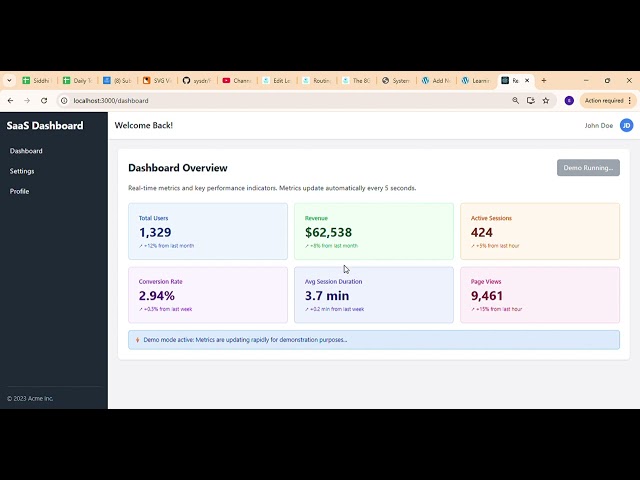
Task: Click the © 2023 Acme Inc. footer
Action: click(x=30, y=398)
